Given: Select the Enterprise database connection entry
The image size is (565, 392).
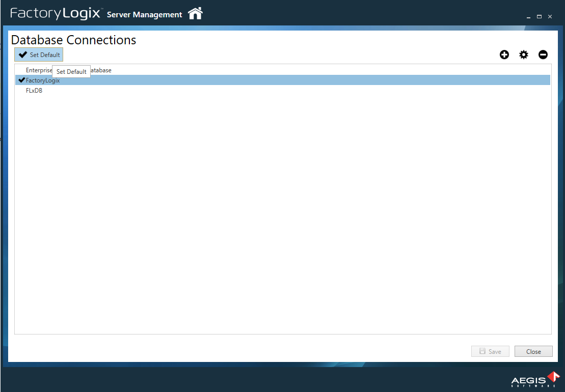Looking at the screenshot, I should [x=39, y=70].
